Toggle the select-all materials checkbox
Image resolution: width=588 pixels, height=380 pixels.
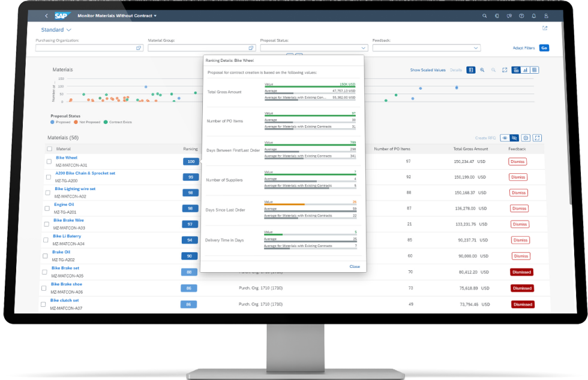point(49,149)
